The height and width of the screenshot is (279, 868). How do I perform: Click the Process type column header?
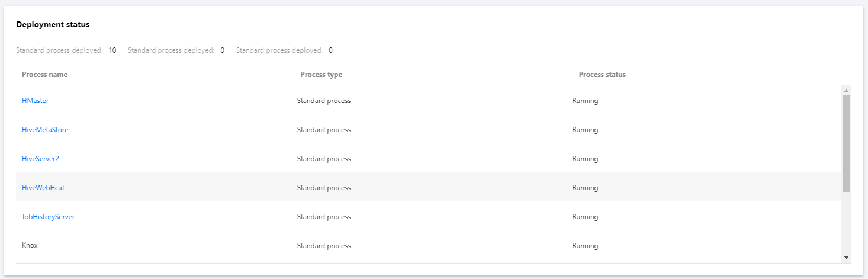321,75
